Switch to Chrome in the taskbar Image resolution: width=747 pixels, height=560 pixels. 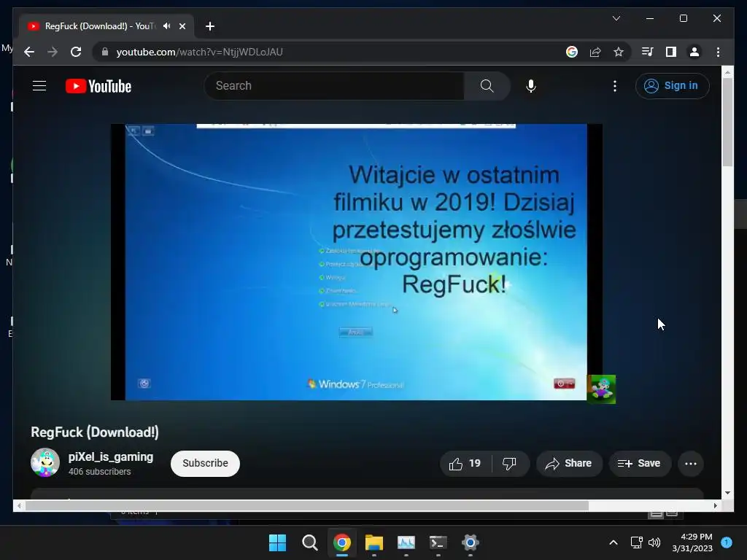click(341, 542)
